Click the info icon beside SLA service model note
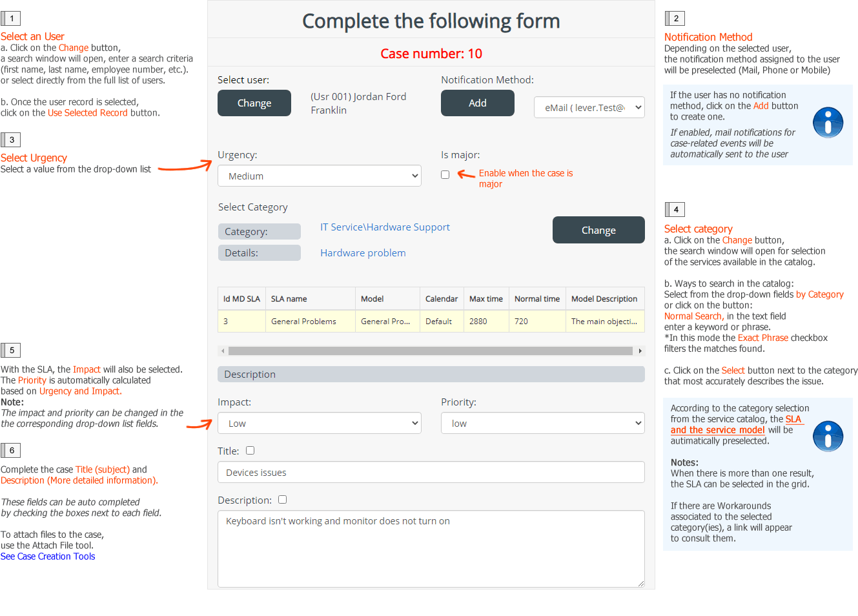Screen dimensions: 858x616 point(828,436)
